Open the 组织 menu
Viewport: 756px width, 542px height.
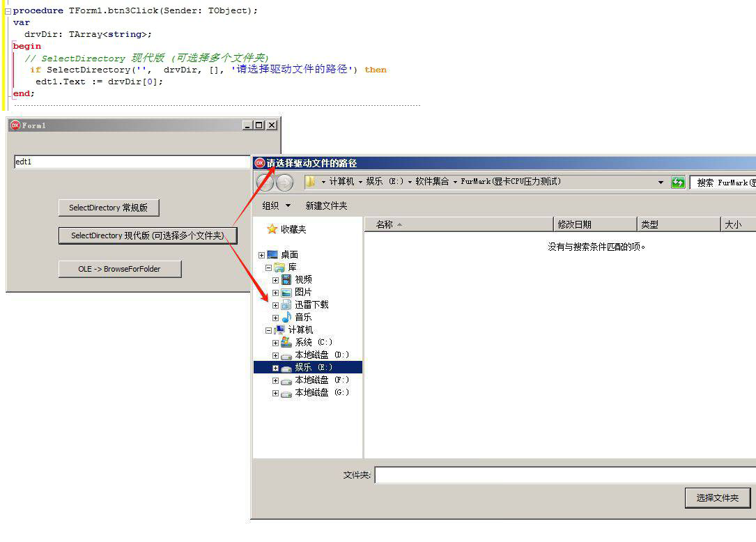276,206
